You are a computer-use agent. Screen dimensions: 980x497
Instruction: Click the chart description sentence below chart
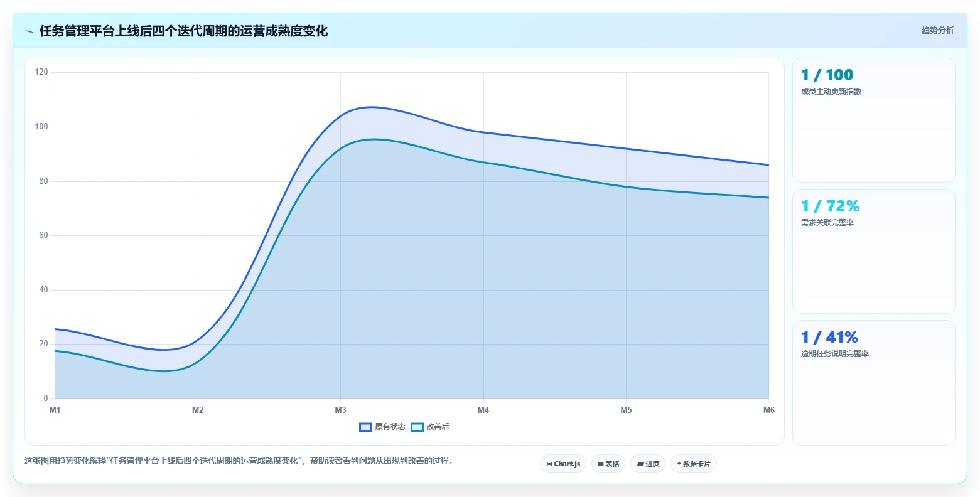pos(239,461)
